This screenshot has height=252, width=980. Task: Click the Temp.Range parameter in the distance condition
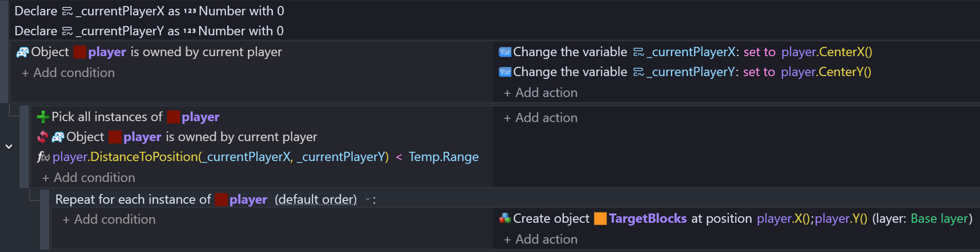[x=444, y=157]
